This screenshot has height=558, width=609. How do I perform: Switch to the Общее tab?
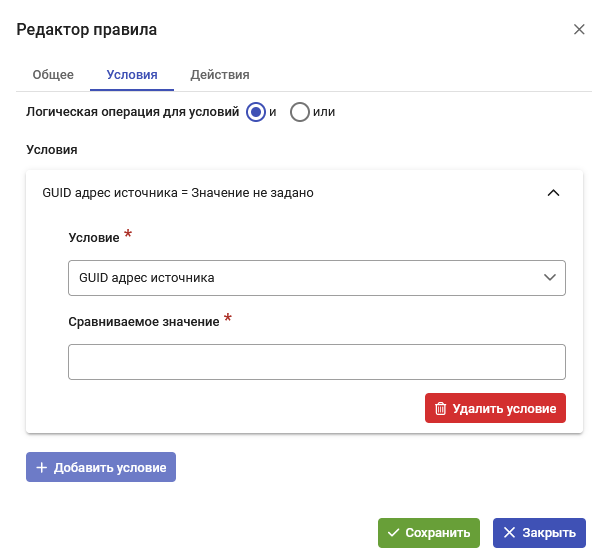pos(53,75)
